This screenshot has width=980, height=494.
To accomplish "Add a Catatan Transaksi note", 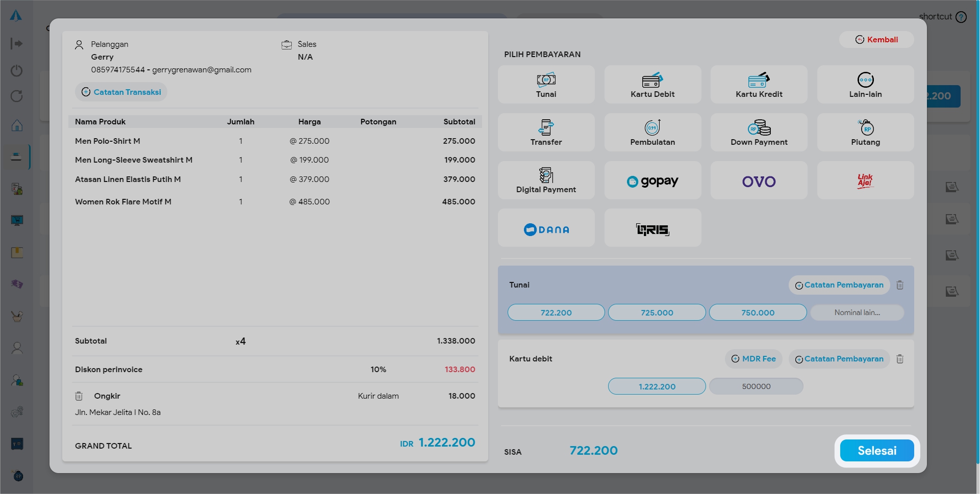I will click(121, 92).
